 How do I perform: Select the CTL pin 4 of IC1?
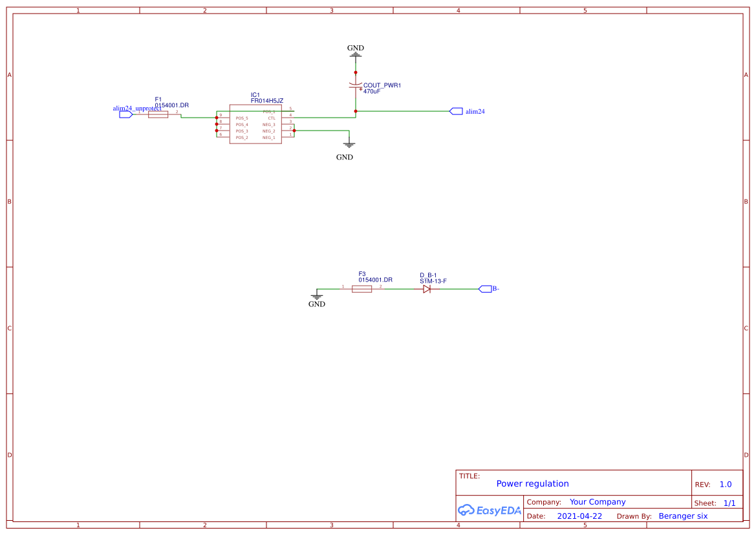pos(288,118)
